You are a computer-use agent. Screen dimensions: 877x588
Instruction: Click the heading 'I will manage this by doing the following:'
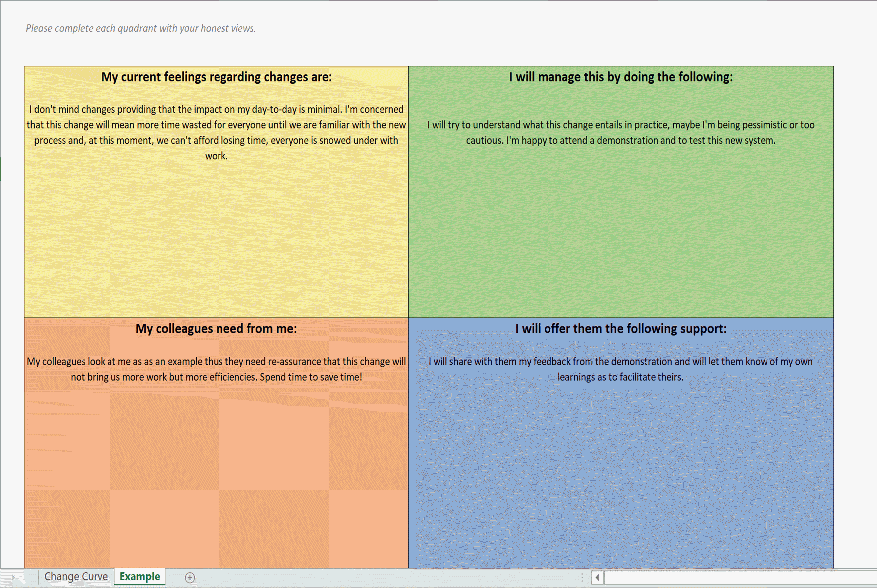tap(619, 77)
